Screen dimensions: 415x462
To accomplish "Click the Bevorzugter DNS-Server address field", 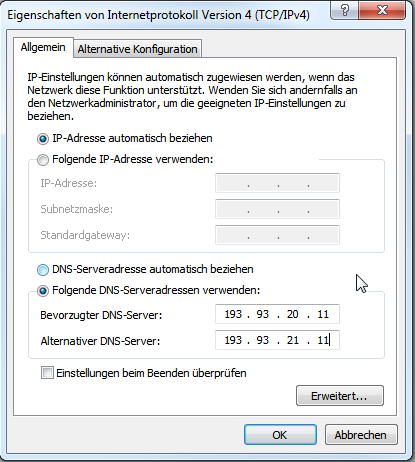I will point(277,314).
